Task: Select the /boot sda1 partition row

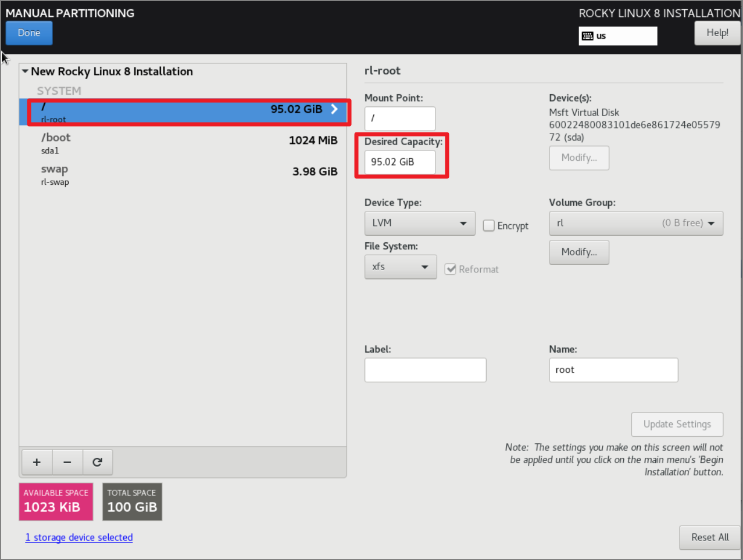Action: click(183, 143)
